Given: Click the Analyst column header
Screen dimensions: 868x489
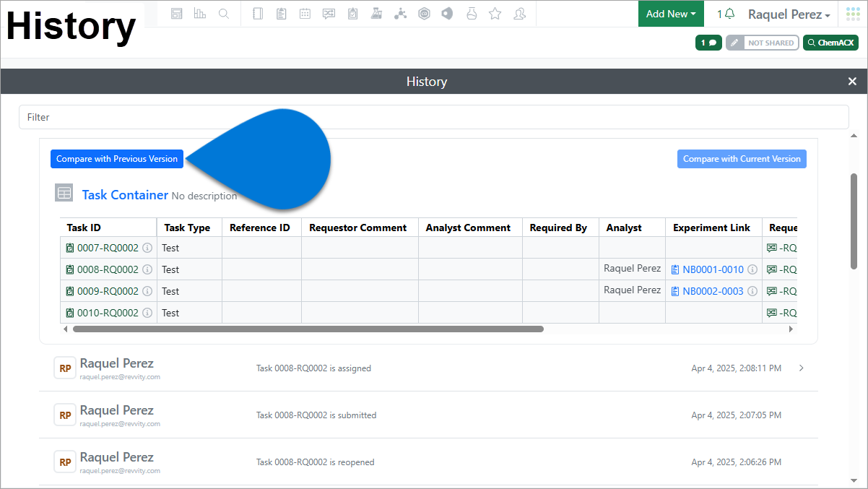Looking at the screenshot, I should click(x=632, y=228).
